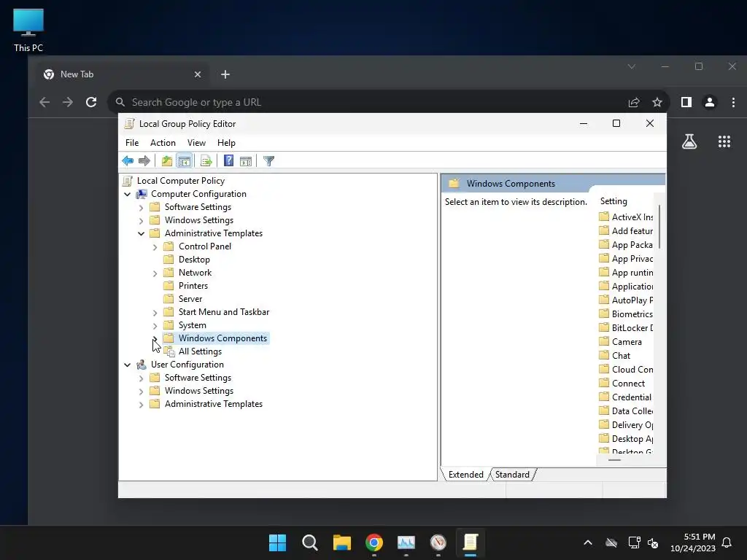
Task: Close the New Tab tab in Chrome
Action: coord(198,74)
